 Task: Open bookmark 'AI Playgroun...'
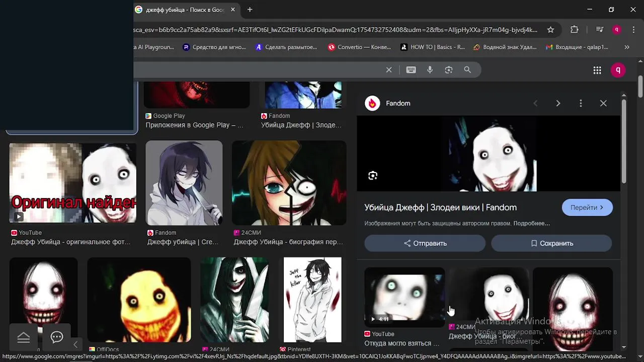(154, 47)
